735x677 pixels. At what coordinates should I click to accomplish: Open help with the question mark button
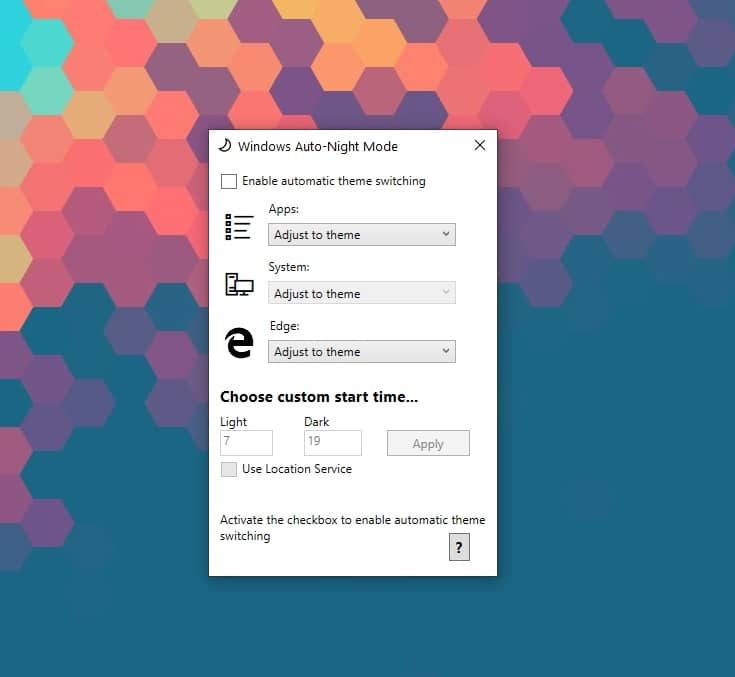(x=459, y=547)
